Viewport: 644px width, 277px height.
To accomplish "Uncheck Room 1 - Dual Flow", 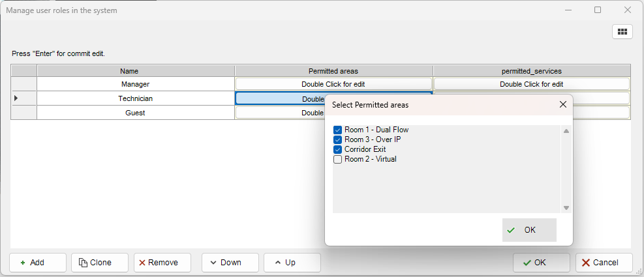I will (337, 130).
